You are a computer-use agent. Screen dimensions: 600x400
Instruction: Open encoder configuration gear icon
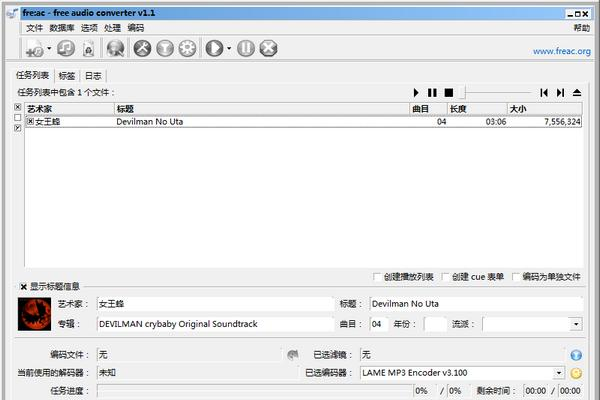pos(188,49)
